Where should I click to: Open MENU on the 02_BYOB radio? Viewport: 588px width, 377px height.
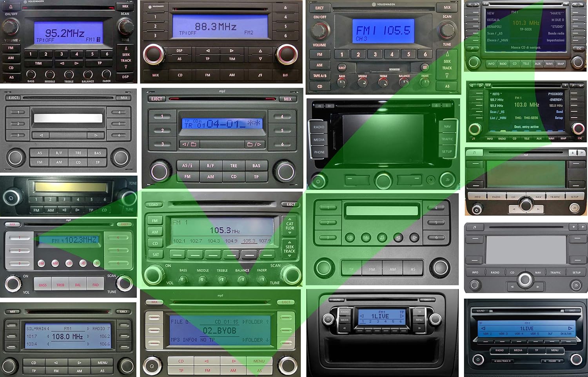coord(259,361)
